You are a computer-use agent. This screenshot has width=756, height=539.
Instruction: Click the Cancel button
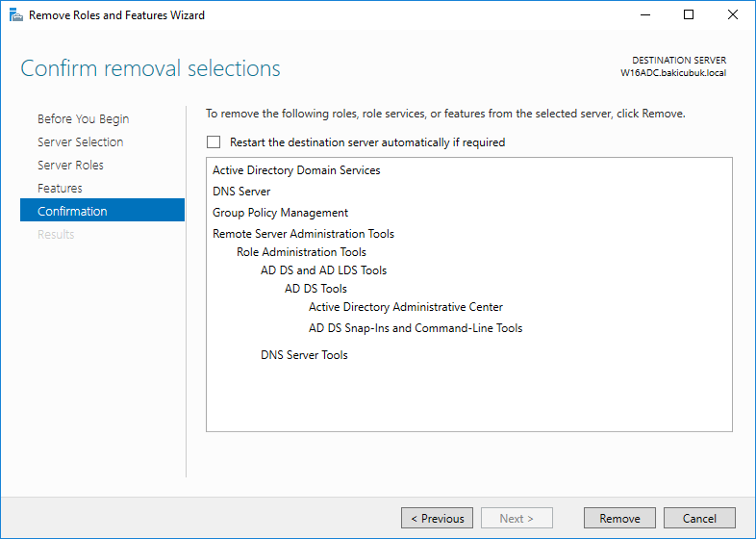[x=699, y=518]
